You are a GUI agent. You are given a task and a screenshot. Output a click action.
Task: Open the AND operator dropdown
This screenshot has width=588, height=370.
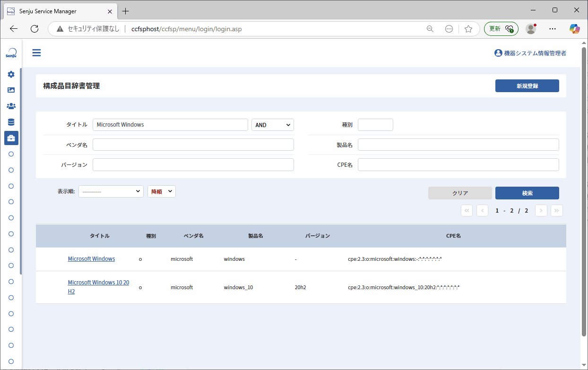pyautogui.click(x=273, y=125)
